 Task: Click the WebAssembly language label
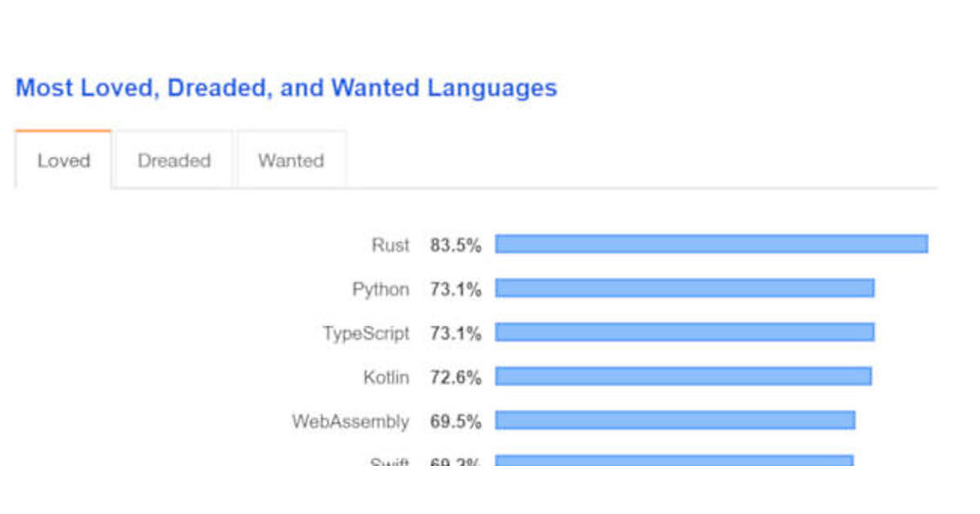click(350, 421)
